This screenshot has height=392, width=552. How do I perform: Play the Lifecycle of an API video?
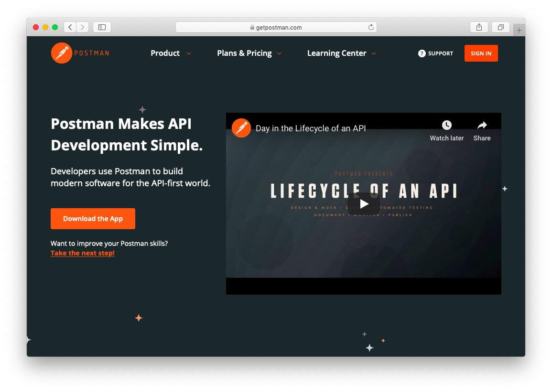364,204
